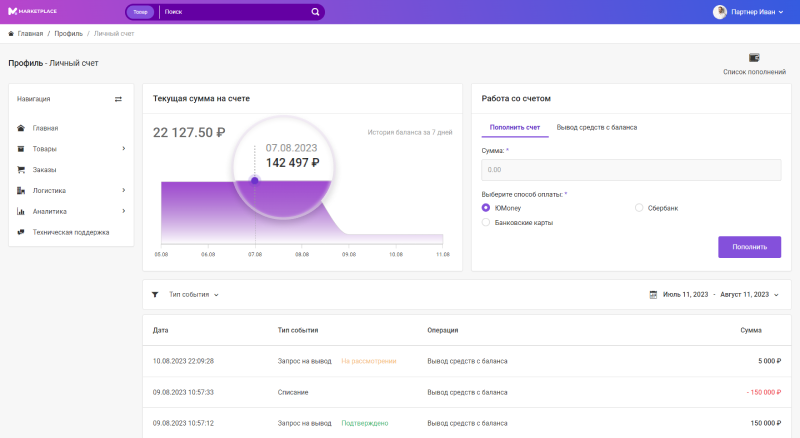Click the 07.08 data point on chart
The image size is (800, 438).
pos(254,181)
